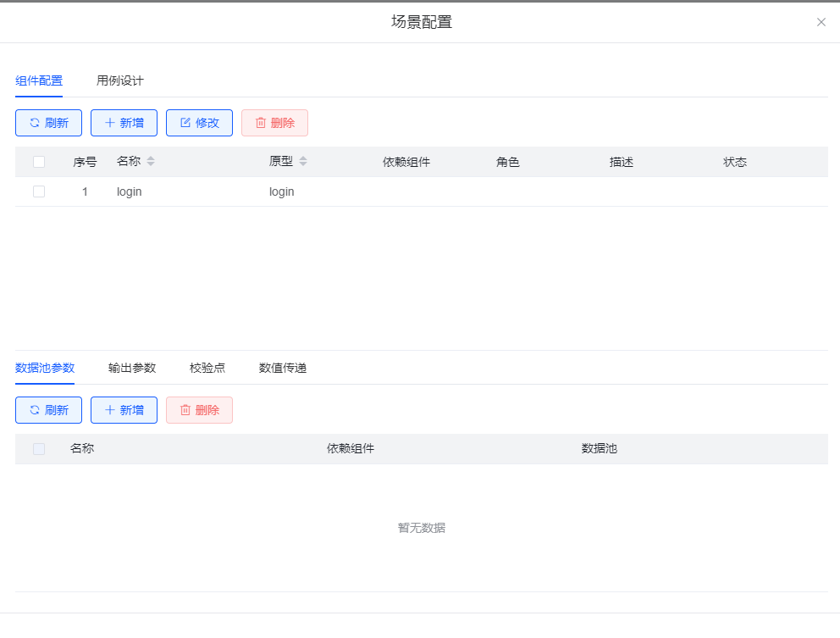Go to the 数值传递 tab
The image size is (840, 638).
(x=283, y=368)
